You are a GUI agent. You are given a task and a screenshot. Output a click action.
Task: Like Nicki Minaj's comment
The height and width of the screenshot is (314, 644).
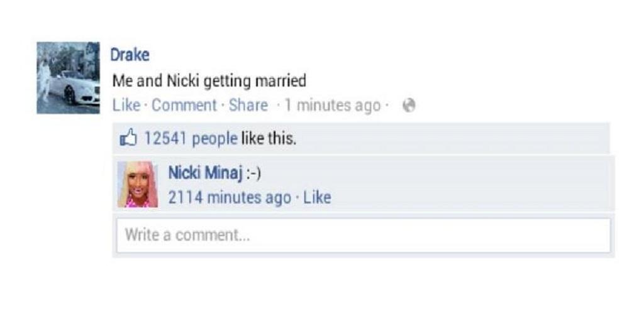tap(317, 197)
